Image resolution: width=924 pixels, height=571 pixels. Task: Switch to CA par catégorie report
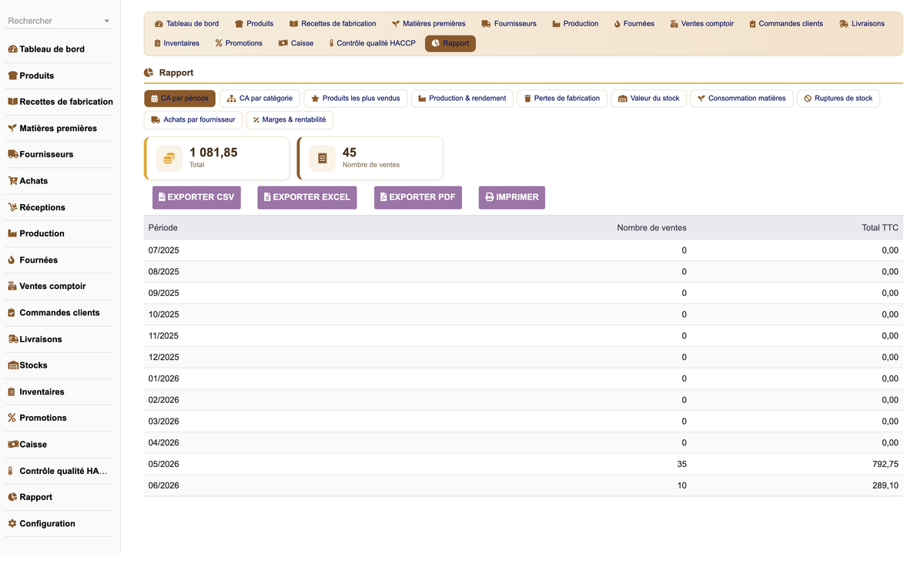[x=259, y=99]
